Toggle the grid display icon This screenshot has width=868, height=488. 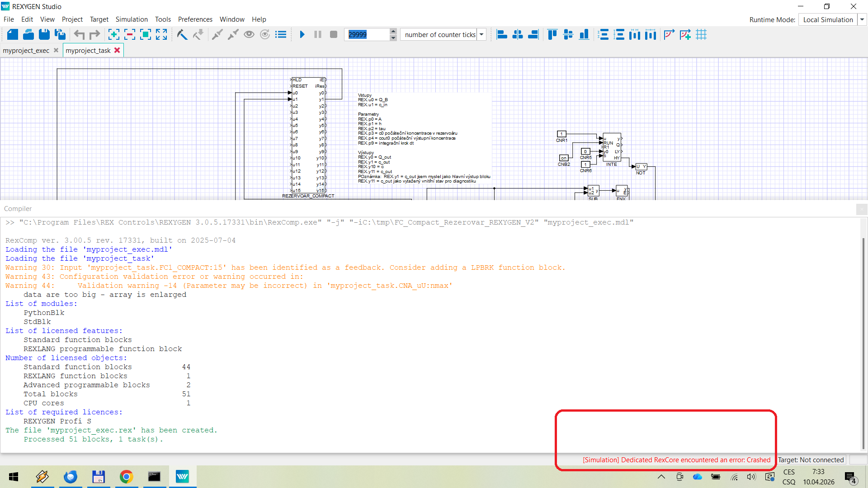pos(701,34)
